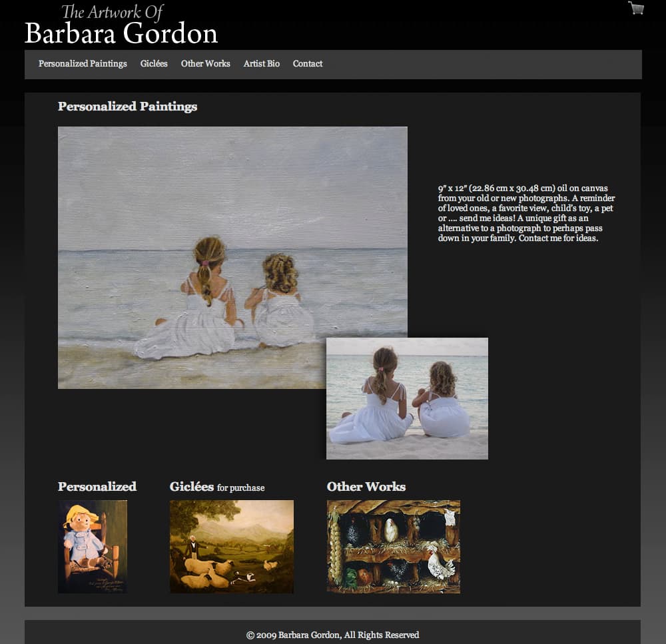Click the original beach photograph
Screen dimensions: 666x644
pos(407,398)
